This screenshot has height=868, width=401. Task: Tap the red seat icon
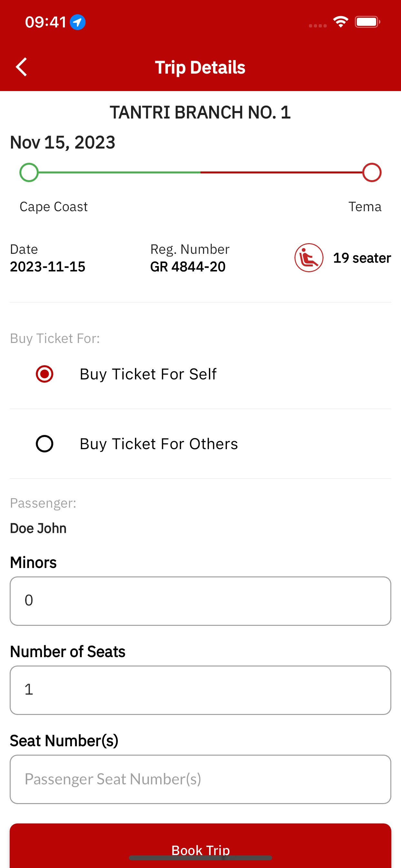coord(309,258)
